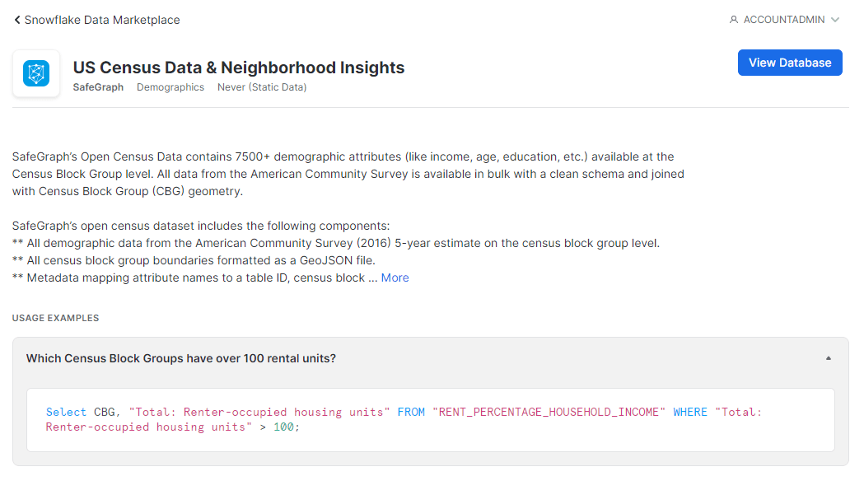Open the ACCOUNTADMIN role menu
The height and width of the screenshot is (504, 864).
click(x=784, y=20)
